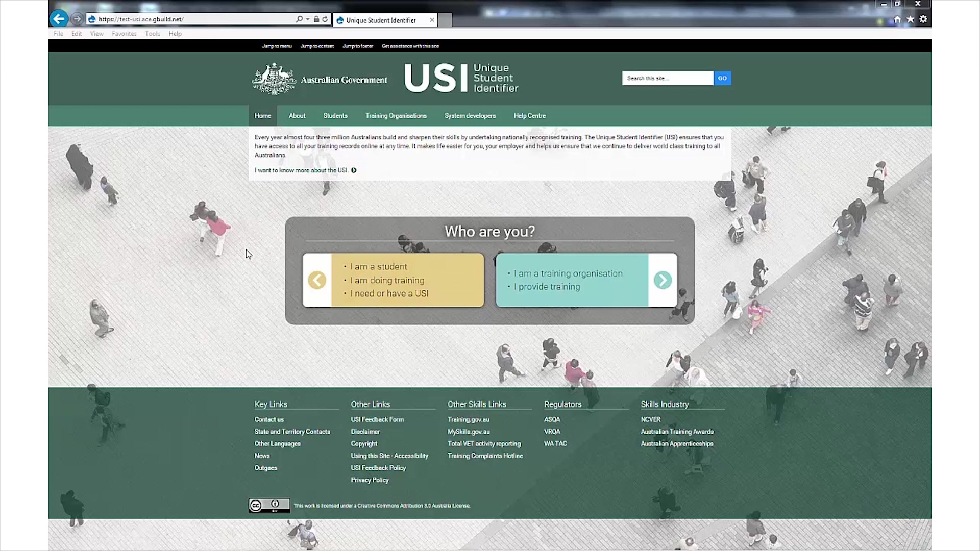Click the browser forward arrow button

tap(77, 19)
